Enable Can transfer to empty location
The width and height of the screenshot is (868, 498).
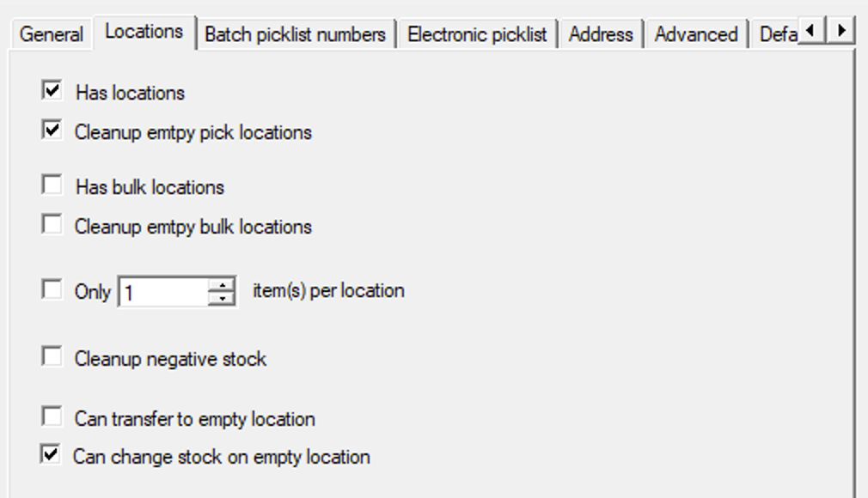52,417
